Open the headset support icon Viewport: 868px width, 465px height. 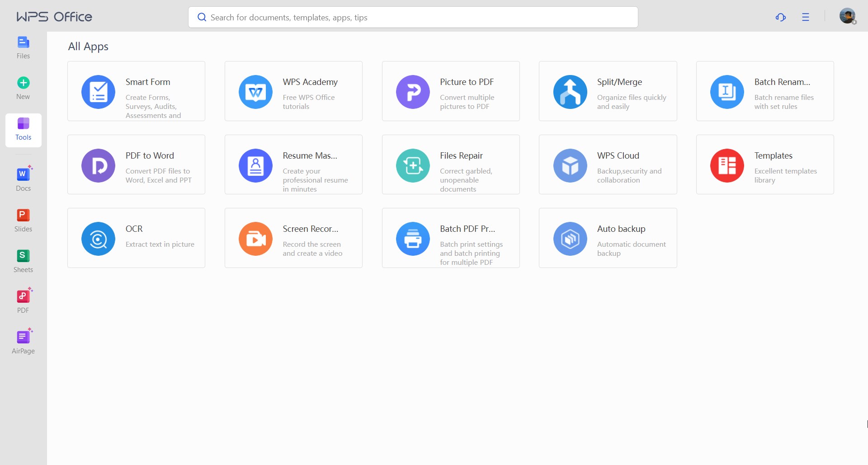781,17
